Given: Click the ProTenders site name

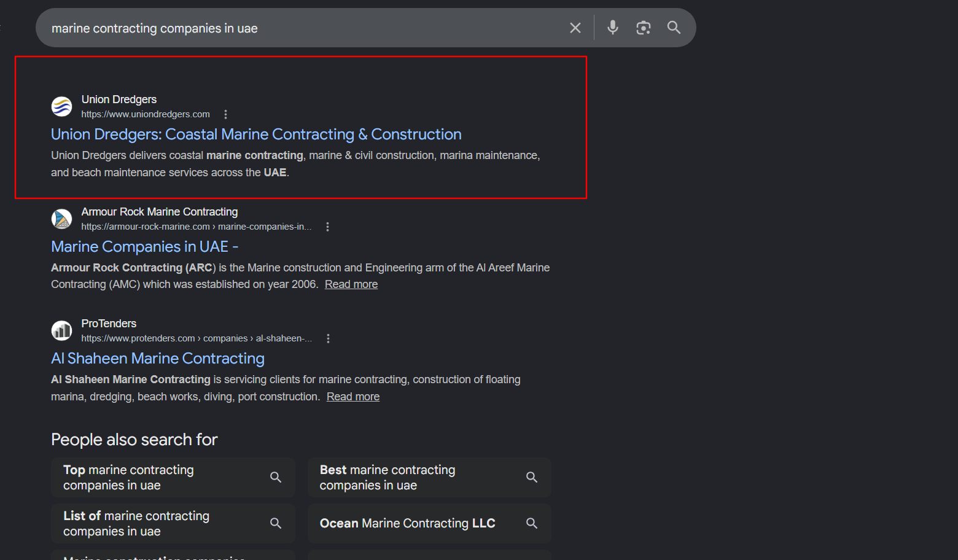Looking at the screenshot, I should [x=109, y=324].
